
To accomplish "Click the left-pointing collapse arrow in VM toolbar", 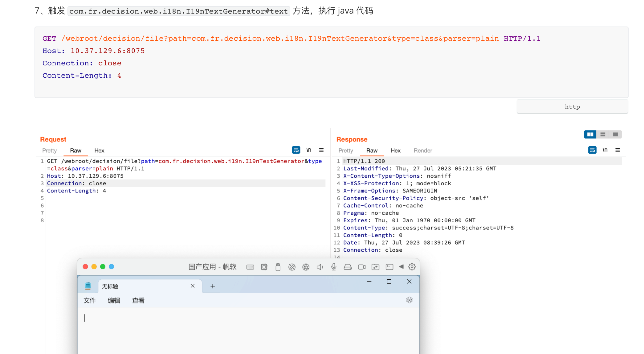I will point(401,267).
